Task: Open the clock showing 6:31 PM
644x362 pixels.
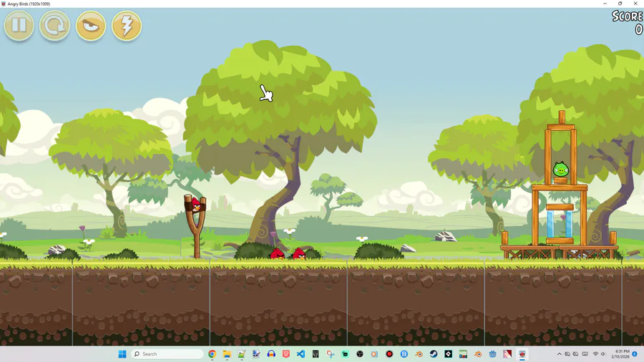Action: point(620,354)
